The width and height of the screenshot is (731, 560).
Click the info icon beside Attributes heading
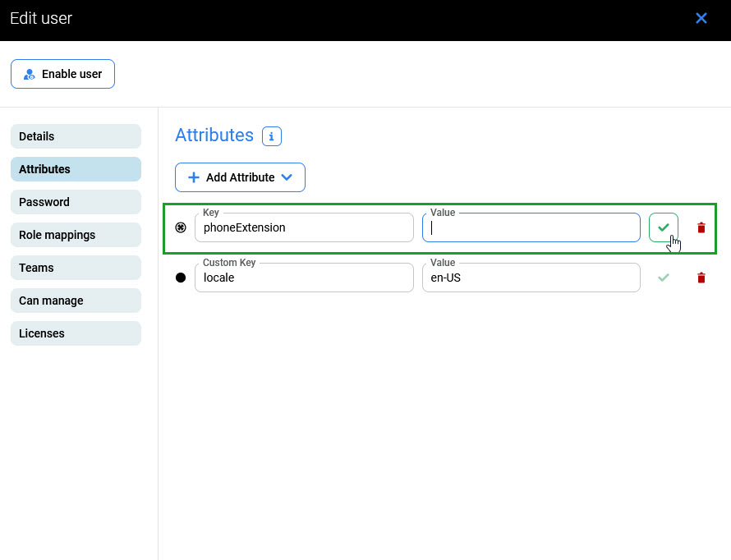coord(272,136)
